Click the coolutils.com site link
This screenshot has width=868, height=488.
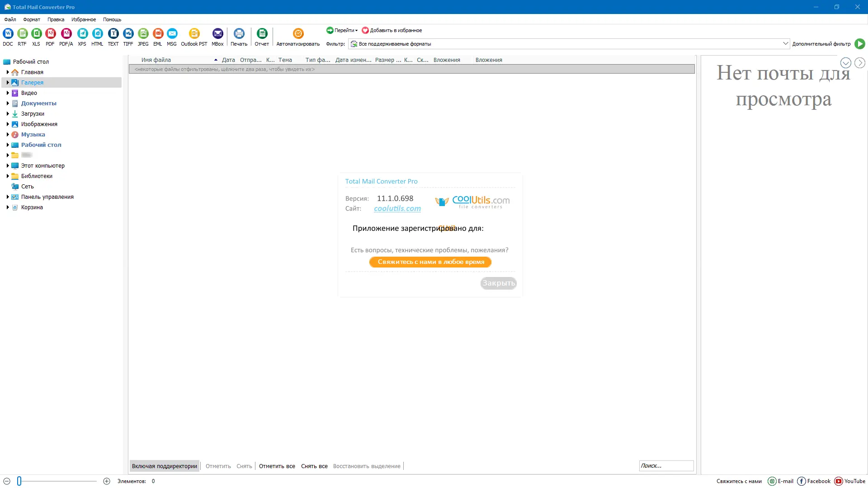coord(397,208)
